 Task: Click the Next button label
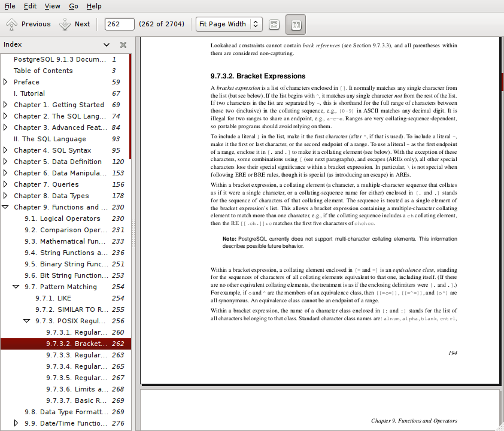point(82,24)
